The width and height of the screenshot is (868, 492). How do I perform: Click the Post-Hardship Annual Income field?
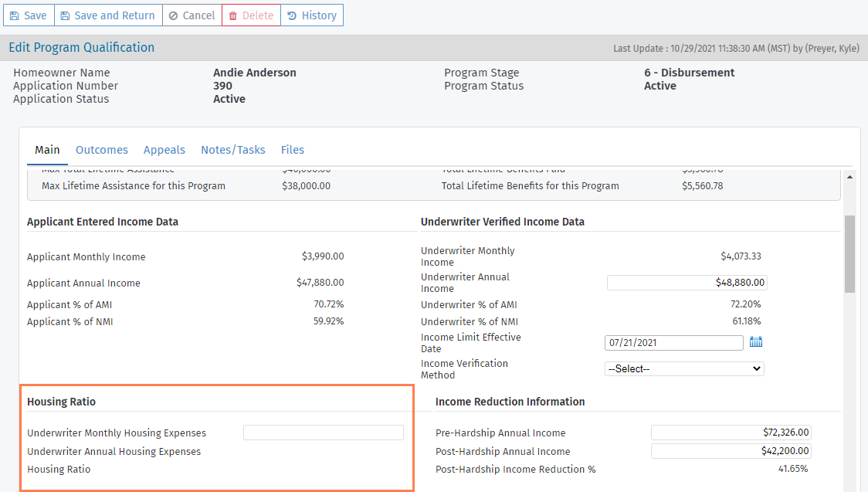click(x=731, y=451)
